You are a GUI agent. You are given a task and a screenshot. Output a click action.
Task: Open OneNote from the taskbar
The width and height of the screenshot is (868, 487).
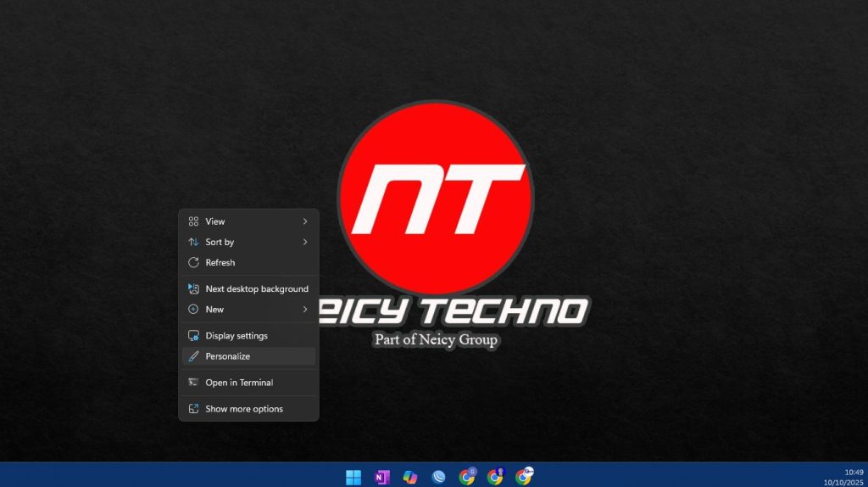click(381, 477)
